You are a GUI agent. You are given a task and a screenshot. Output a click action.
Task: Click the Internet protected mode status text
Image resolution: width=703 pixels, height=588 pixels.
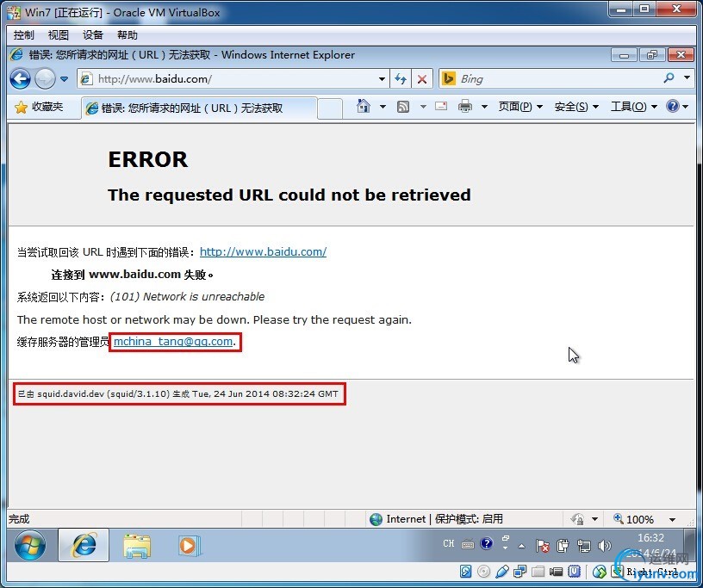click(x=445, y=519)
